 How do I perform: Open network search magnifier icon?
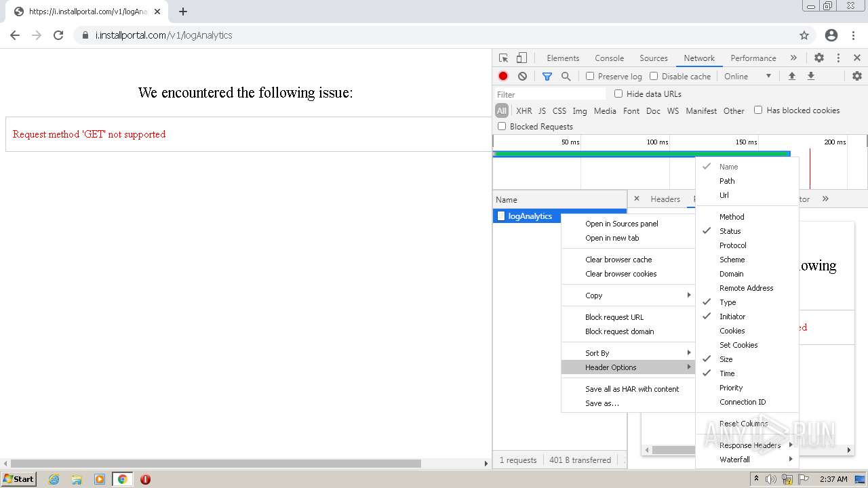tap(566, 77)
